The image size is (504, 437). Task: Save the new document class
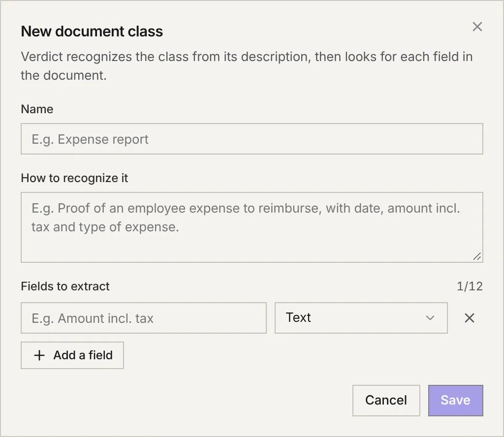coord(455,401)
